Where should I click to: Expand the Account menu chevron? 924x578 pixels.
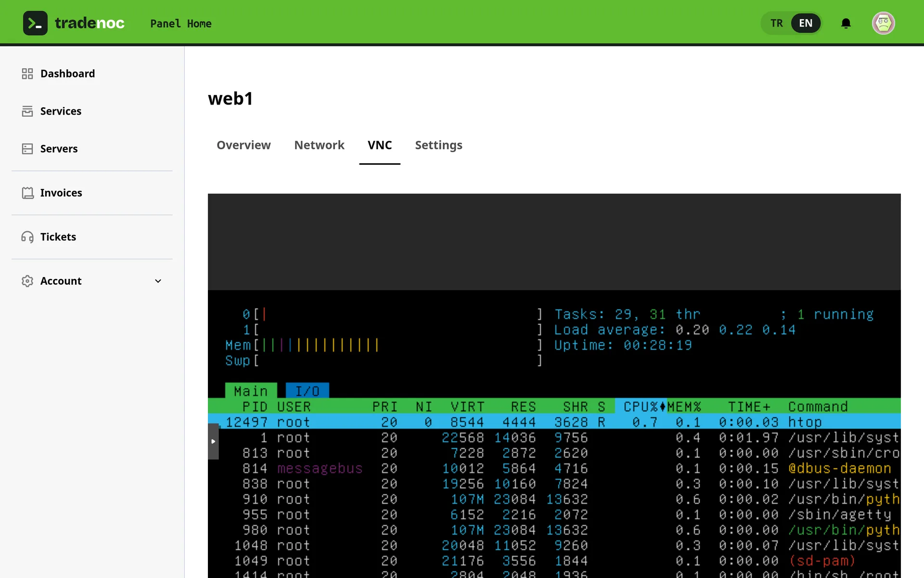coord(158,281)
